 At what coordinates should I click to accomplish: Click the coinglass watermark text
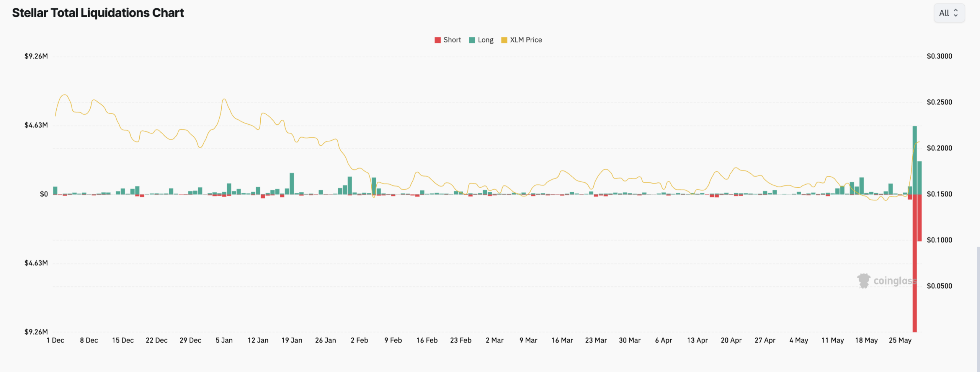(895, 281)
